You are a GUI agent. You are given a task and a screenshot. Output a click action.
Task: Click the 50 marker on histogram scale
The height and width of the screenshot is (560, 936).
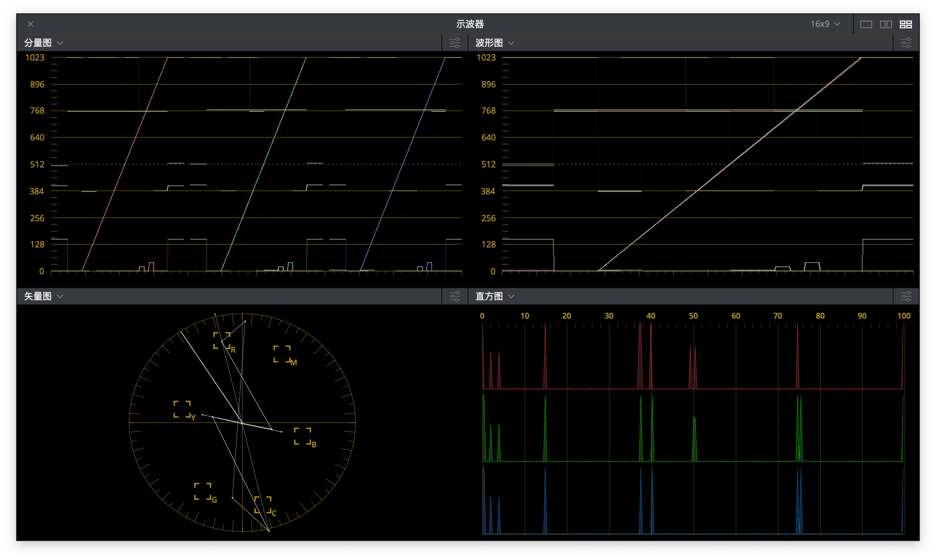coord(693,315)
